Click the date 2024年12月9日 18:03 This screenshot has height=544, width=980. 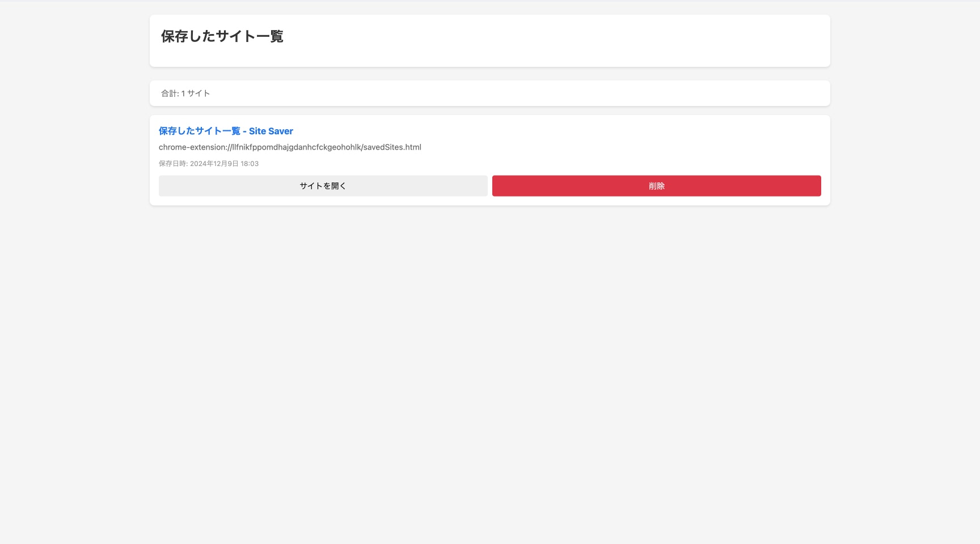tap(224, 163)
